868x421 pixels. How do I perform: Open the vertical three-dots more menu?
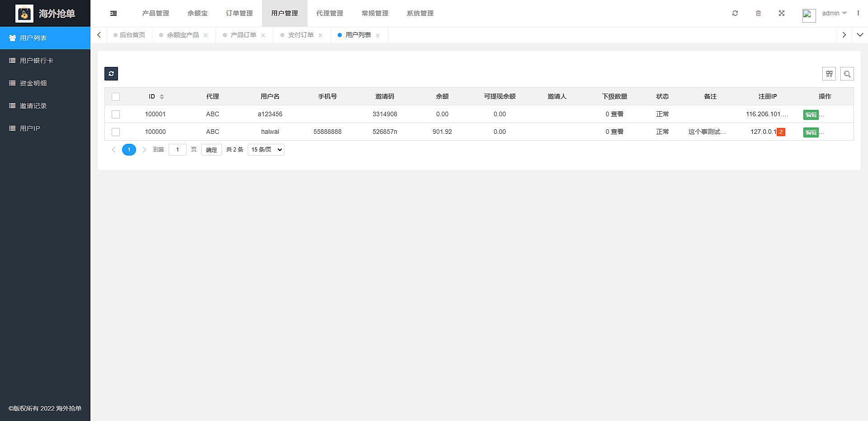tap(858, 14)
